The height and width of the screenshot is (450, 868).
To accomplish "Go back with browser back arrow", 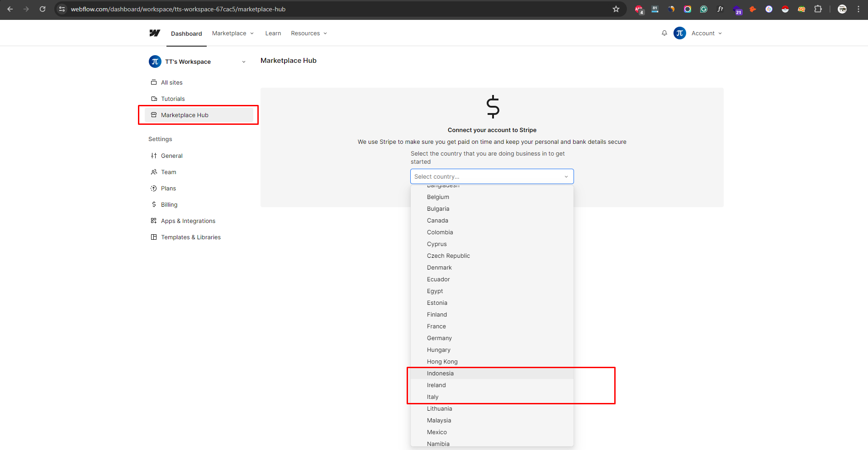I will coord(10,9).
